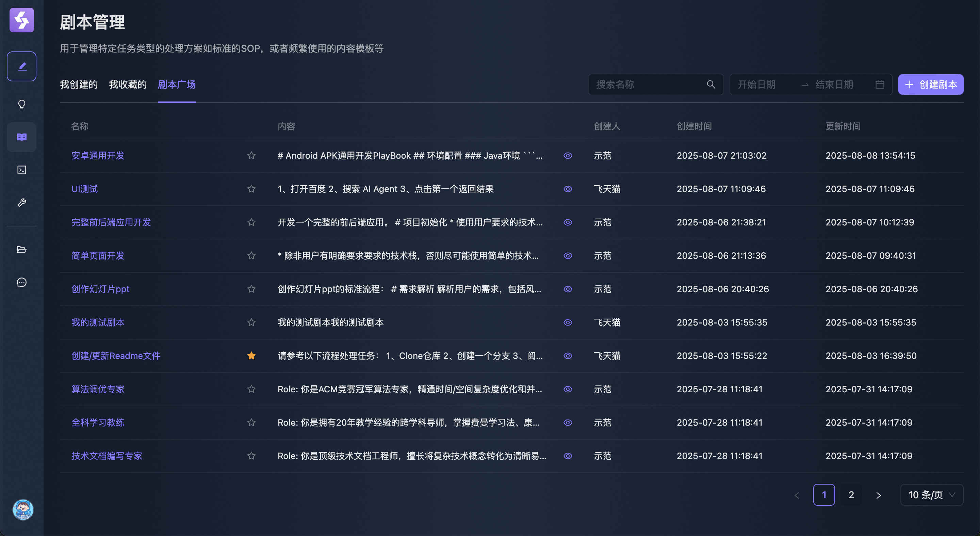
Task: Open the terminal console icon in sidebar
Action: pyautogui.click(x=22, y=170)
